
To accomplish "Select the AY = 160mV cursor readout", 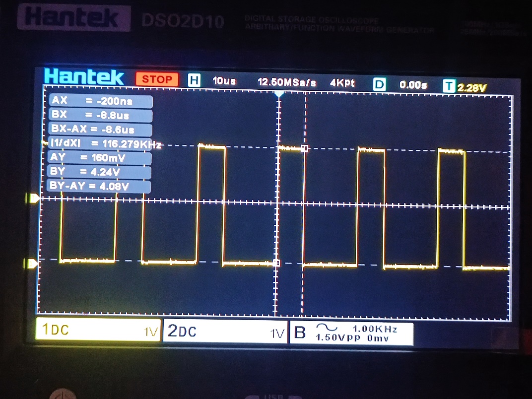I will pos(100,157).
